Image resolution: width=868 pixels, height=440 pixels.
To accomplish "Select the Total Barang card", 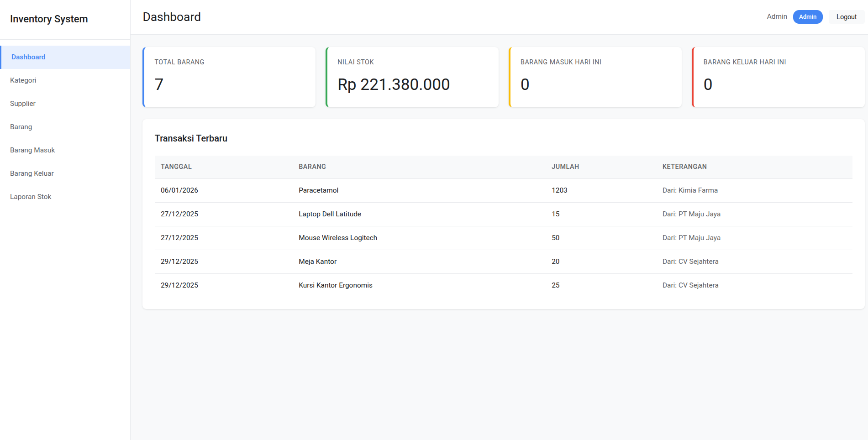I will 229,77.
